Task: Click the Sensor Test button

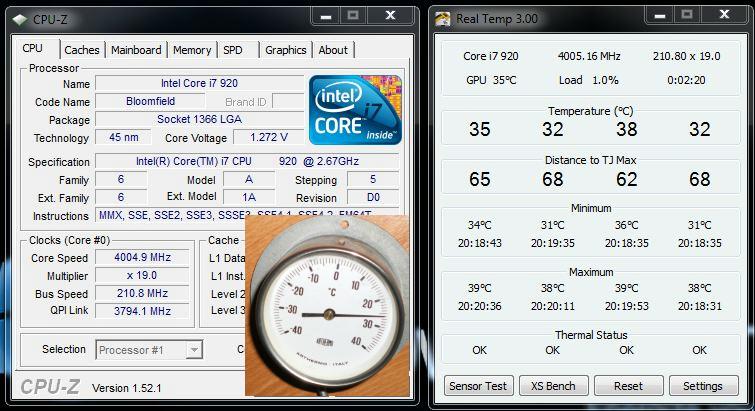Action: coord(478,386)
